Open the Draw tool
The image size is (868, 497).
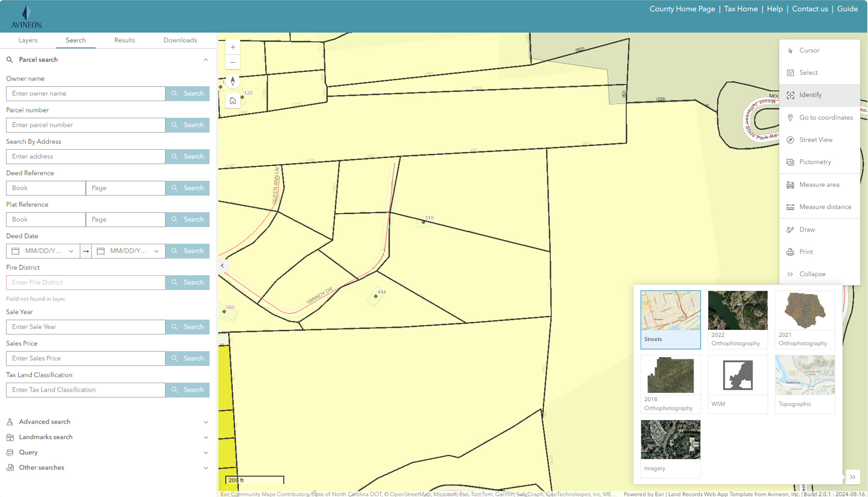(807, 229)
